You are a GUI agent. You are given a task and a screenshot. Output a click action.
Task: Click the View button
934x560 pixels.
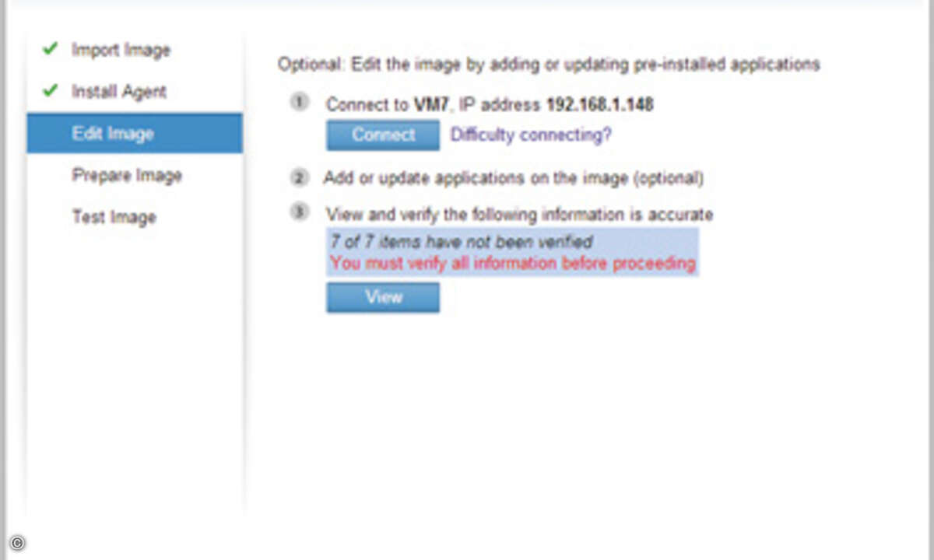point(383,297)
